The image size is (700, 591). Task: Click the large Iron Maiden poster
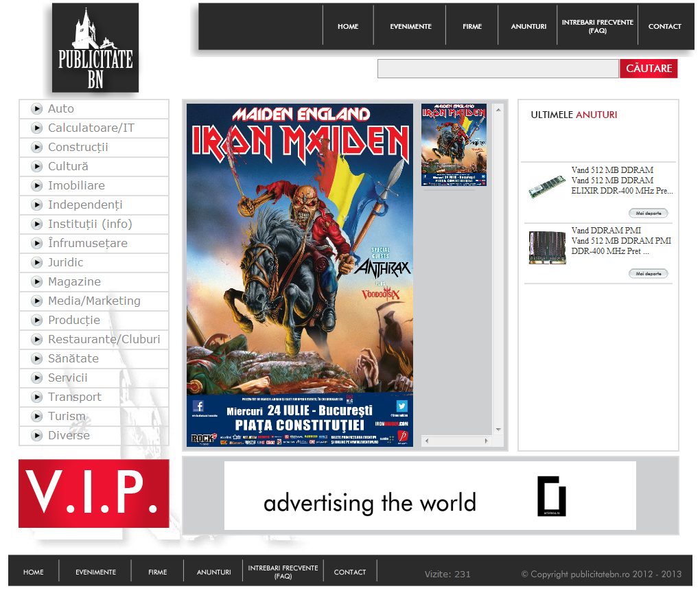point(299,275)
